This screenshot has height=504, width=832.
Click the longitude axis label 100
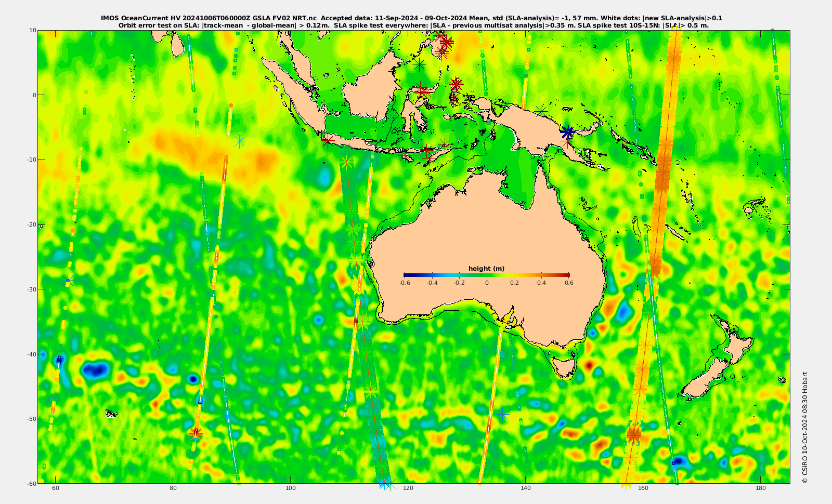[x=291, y=488]
